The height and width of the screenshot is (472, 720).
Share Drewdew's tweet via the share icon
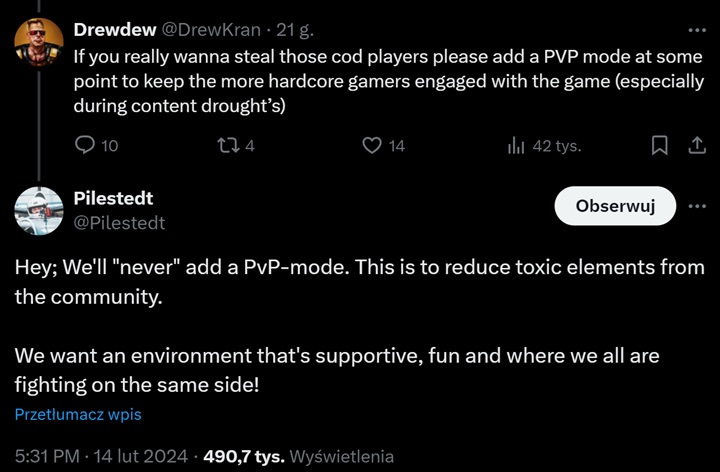coord(696,146)
